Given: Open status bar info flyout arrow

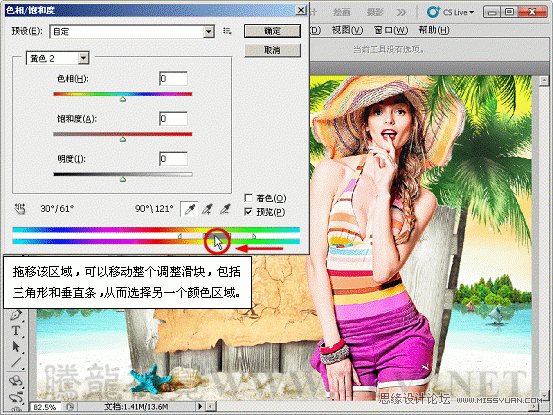Looking at the screenshot, I should [x=200, y=407].
